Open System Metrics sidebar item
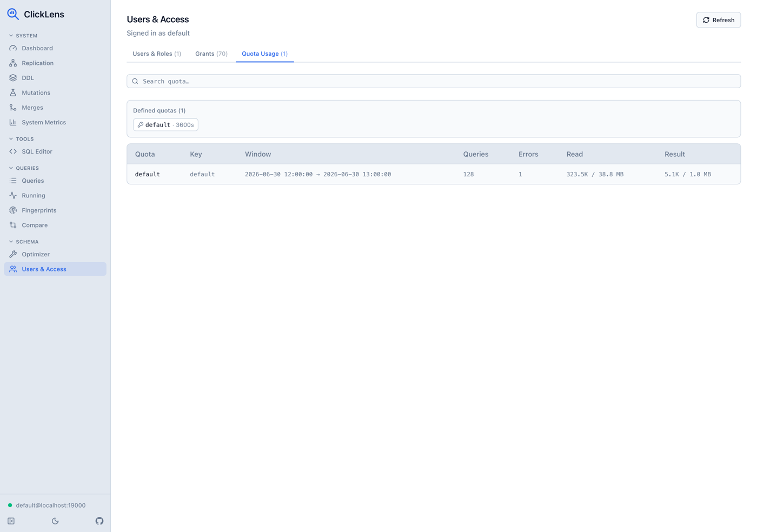The image size is (757, 532). (x=55, y=122)
